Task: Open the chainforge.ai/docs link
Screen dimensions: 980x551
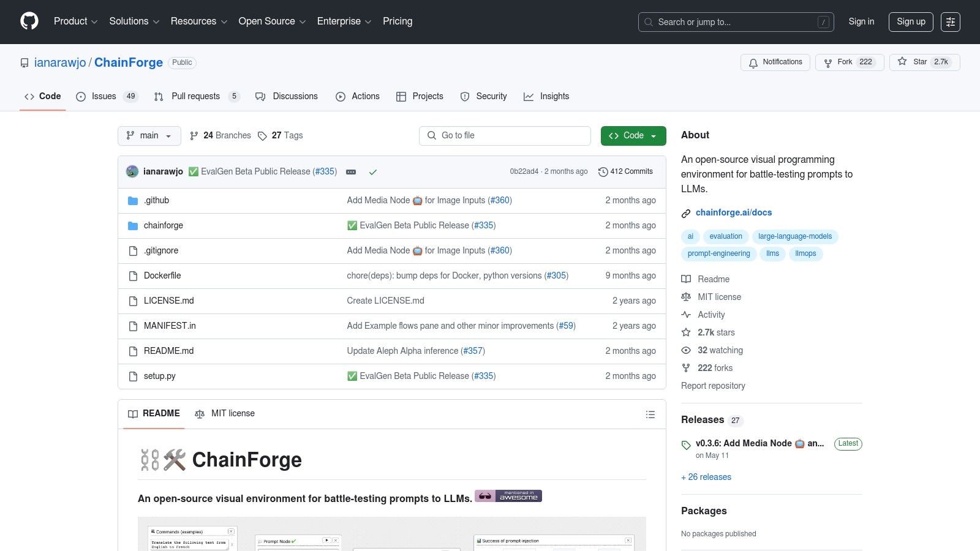Action: 733,213
